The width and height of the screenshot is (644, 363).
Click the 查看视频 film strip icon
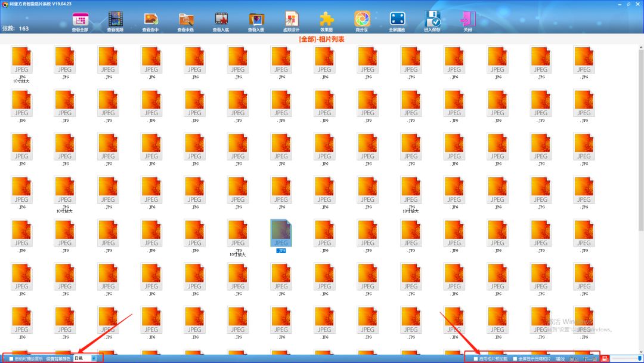tap(116, 21)
